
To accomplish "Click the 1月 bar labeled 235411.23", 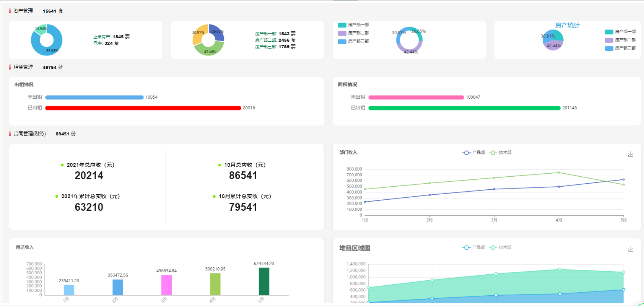I will (x=69, y=290).
